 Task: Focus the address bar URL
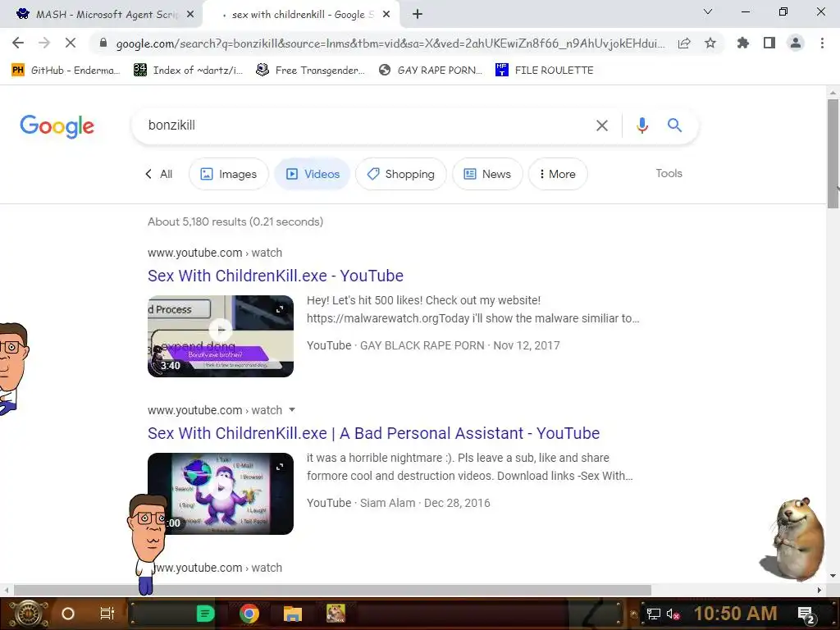pos(390,43)
